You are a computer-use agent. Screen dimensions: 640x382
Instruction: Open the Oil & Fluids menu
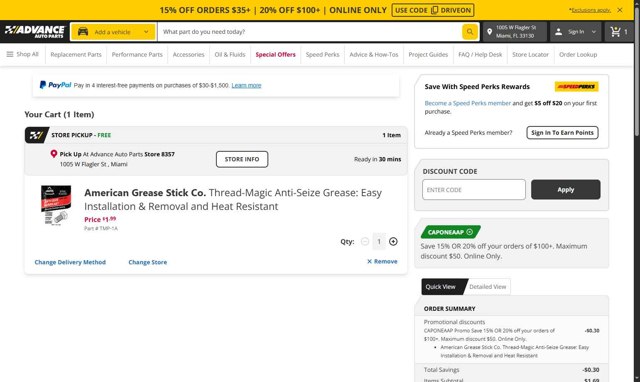[230, 54]
